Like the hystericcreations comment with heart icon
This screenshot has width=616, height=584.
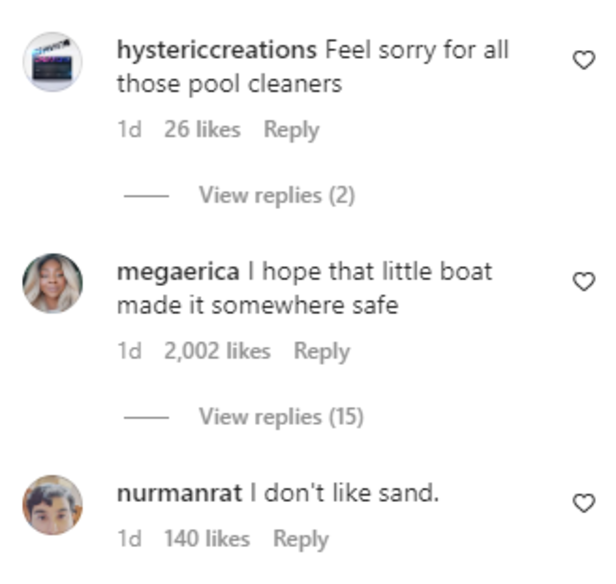tap(583, 61)
